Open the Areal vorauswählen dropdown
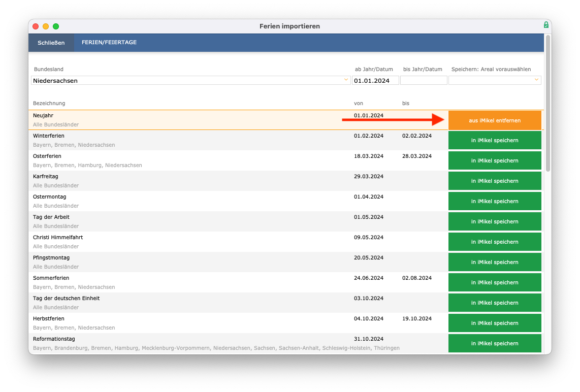The image size is (580, 392). click(x=495, y=80)
